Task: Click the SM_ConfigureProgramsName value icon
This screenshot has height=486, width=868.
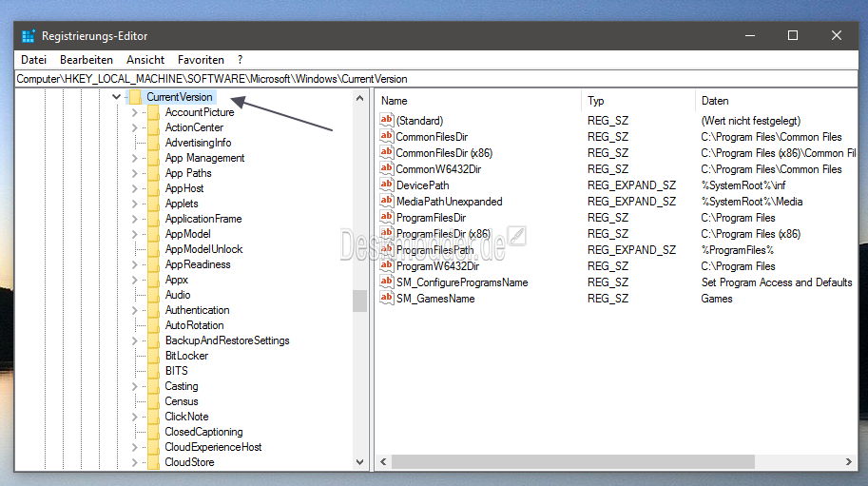Action: pyautogui.click(x=386, y=282)
